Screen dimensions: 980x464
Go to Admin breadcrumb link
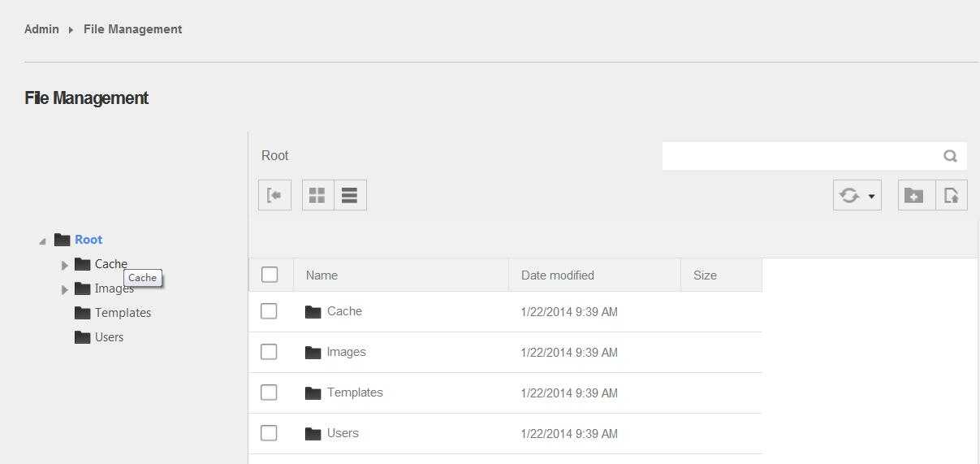pos(41,29)
